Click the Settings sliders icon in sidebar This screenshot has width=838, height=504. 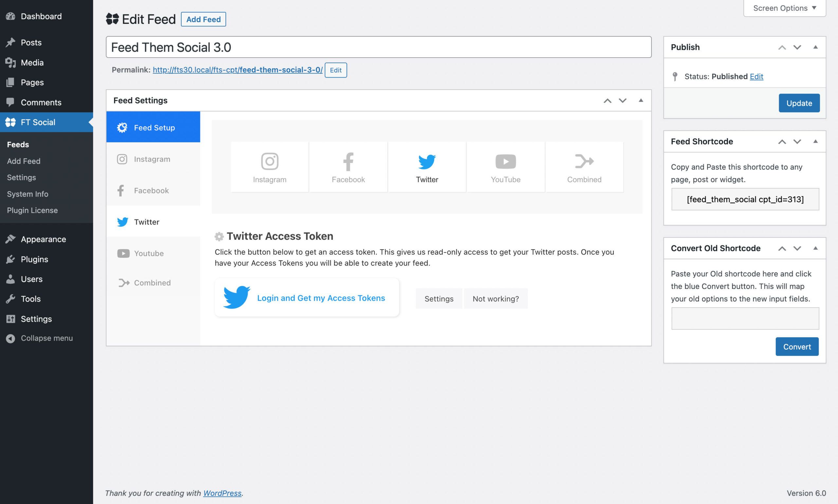tap(10, 318)
